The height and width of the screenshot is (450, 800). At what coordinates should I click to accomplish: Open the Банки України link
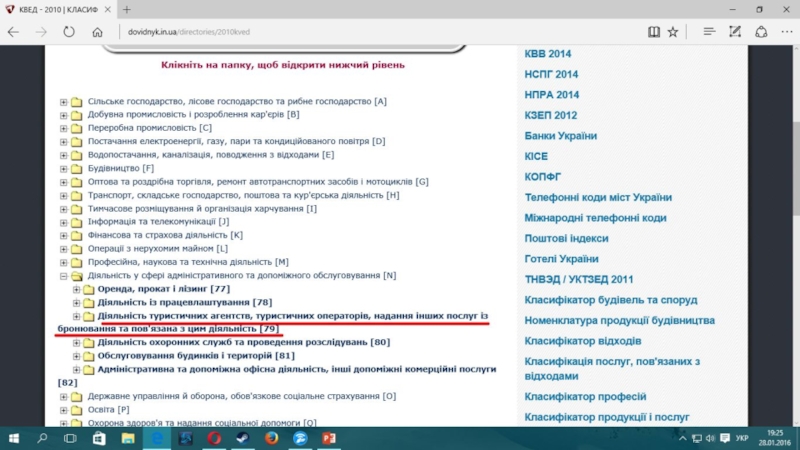click(560, 136)
